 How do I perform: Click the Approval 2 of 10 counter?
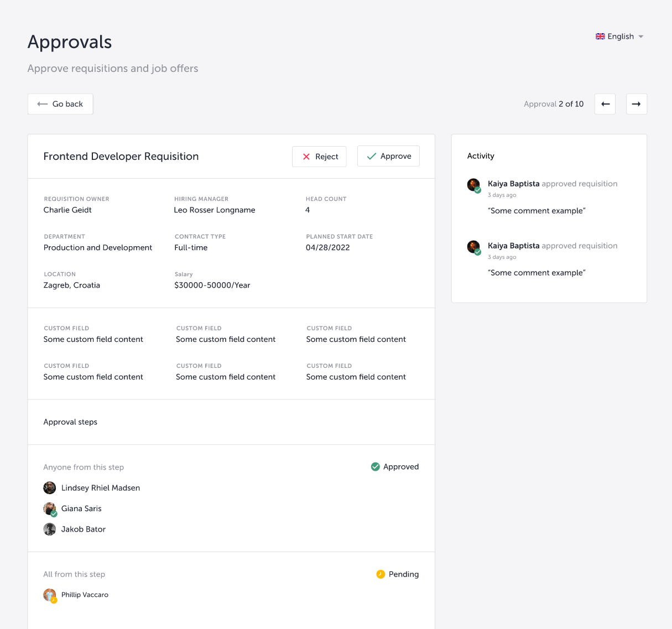pyautogui.click(x=554, y=104)
